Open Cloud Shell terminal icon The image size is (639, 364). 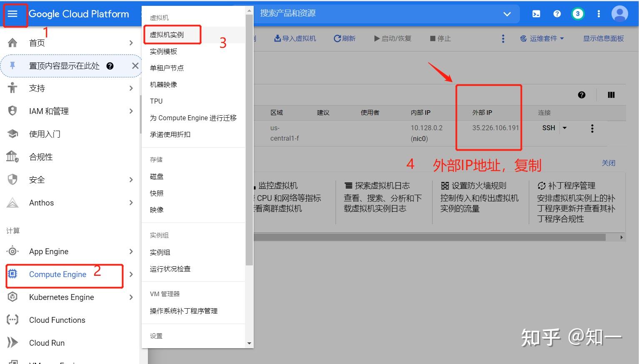536,14
